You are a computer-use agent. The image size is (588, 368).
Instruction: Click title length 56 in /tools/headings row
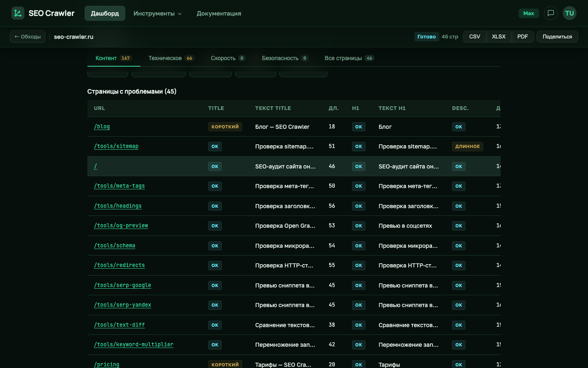tap(332, 206)
